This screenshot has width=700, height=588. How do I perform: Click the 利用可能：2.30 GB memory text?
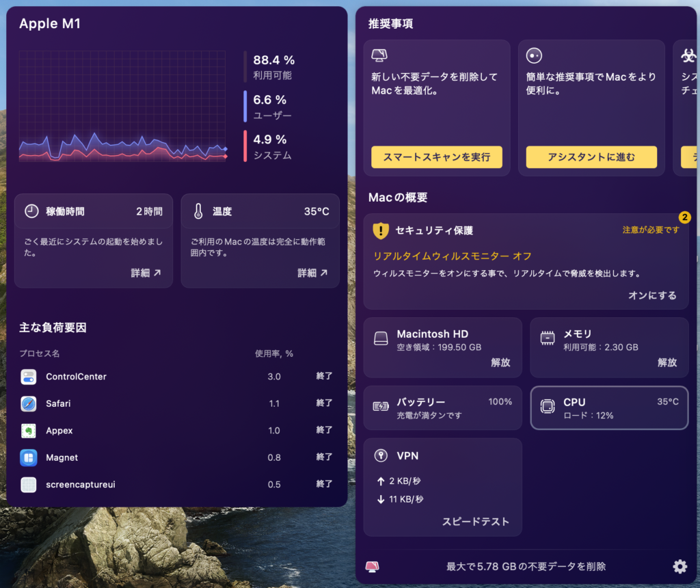pos(600,347)
